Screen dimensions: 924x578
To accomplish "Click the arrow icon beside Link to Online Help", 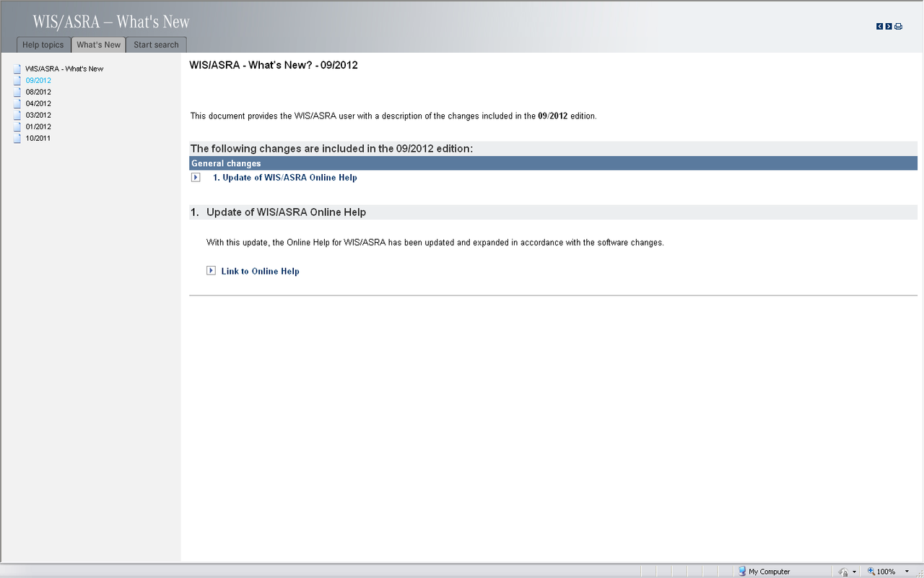I will [211, 270].
